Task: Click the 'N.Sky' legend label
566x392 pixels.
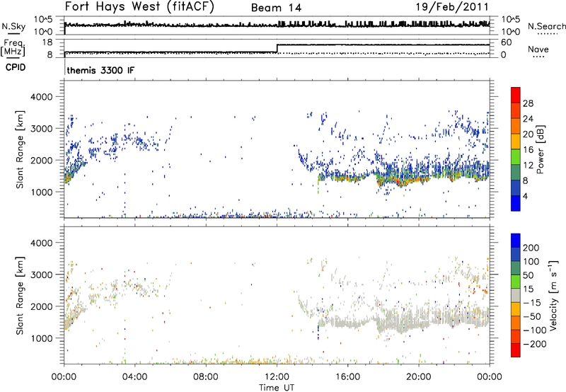Action: coord(13,26)
